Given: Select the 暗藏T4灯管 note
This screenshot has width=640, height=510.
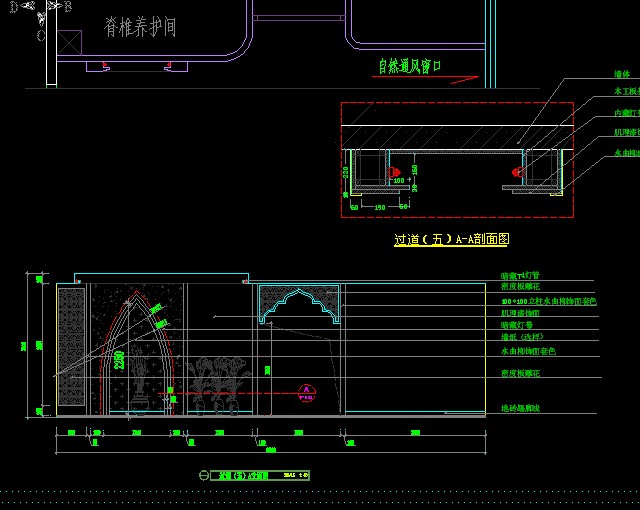Looking at the screenshot, I should coord(520,276).
